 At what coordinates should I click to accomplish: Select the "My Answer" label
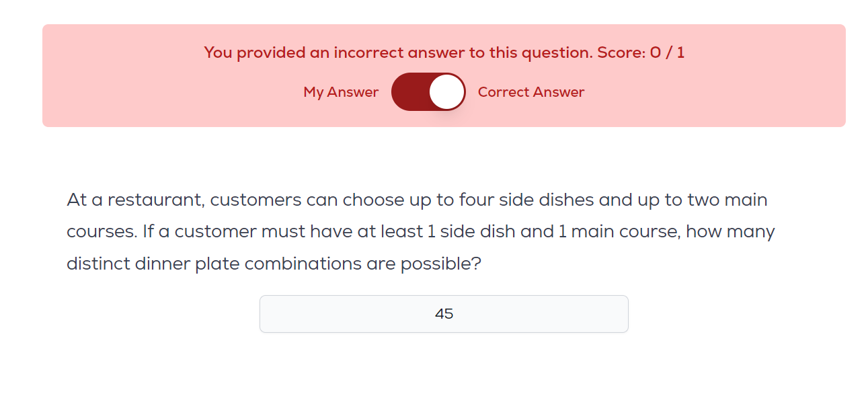[341, 92]
